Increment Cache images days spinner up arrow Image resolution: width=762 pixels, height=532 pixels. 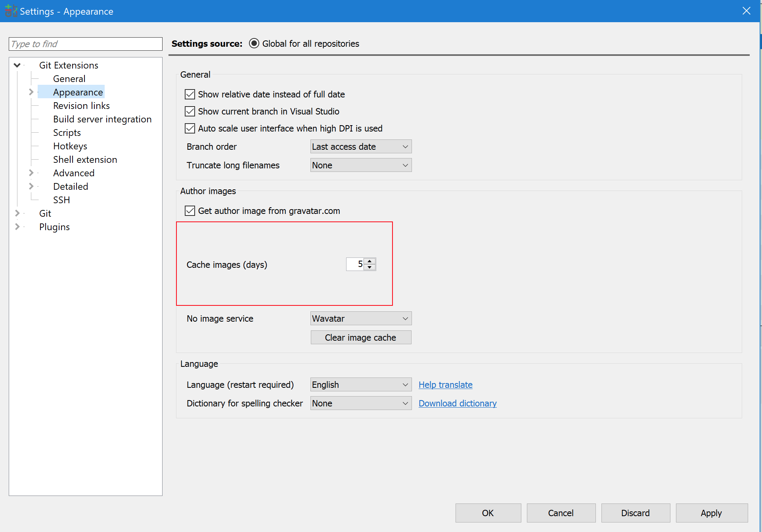(370, 261)
